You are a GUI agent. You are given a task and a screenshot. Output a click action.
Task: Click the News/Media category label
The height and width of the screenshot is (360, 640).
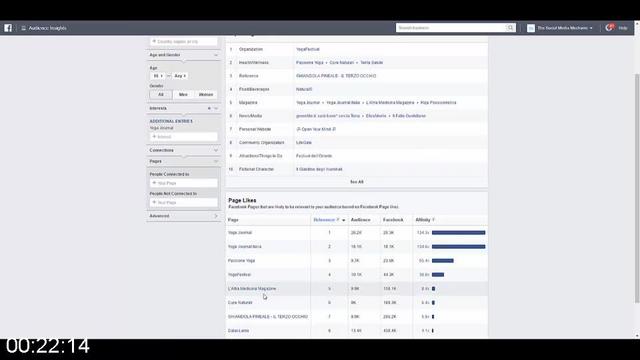250,116
